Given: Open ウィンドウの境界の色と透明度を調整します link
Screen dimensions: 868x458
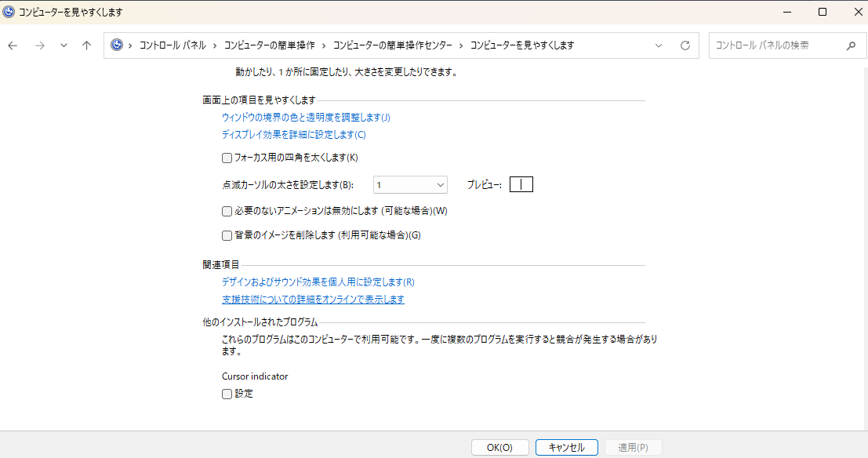Looking at the screenshot, I should tap(306, 118).
